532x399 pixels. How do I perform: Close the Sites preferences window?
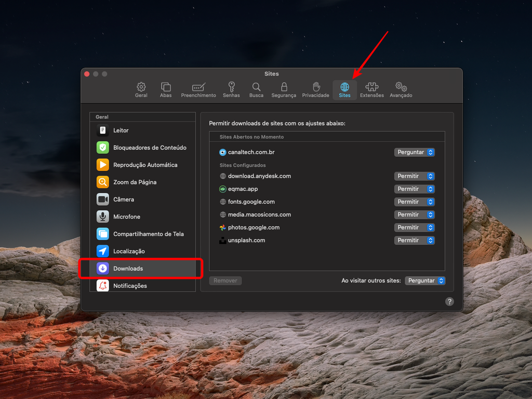[x=87, y=74]
